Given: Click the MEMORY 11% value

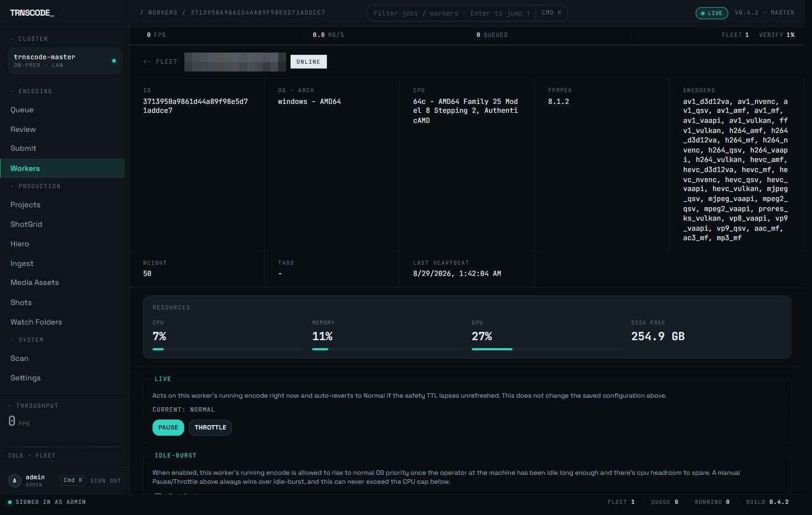Looking at the screenshot, I should tap(322, 336).
